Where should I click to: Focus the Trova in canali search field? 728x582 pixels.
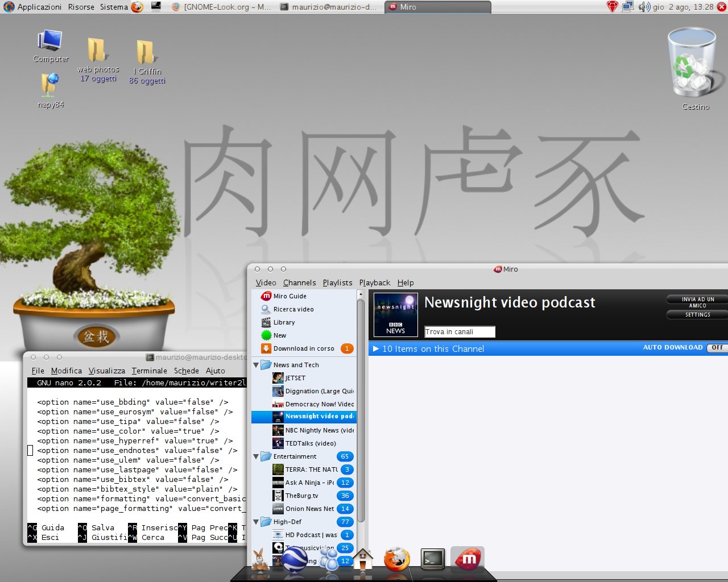pos(460,331)
